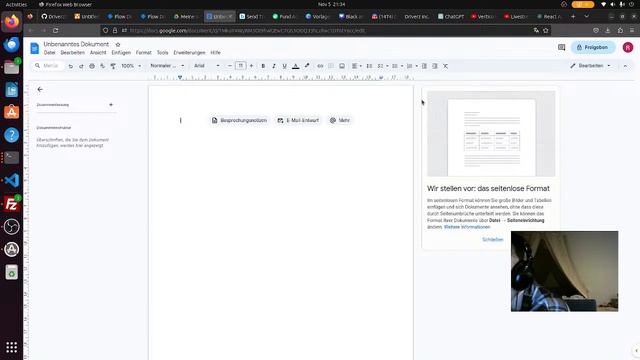This screenshot has height=360, width=640.
Task: Open the bulleted list dropdown
Action: (x=397, y=66)
